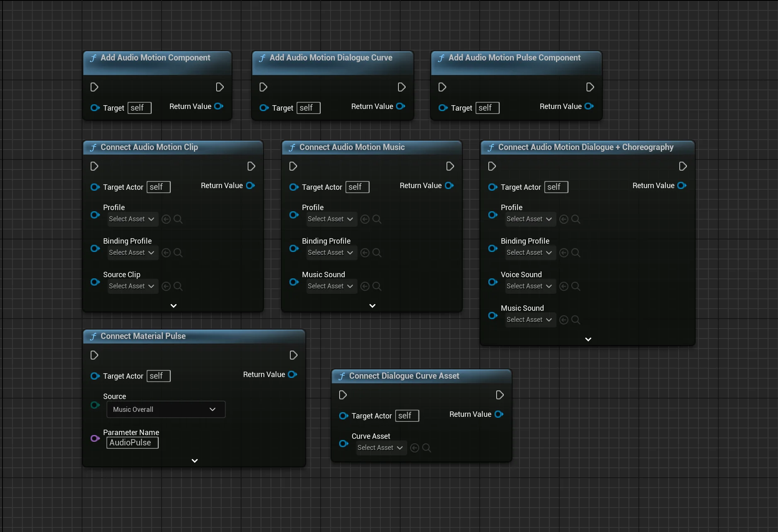Click execution input pin of Add Audio Motion Component

coord(94,87)
